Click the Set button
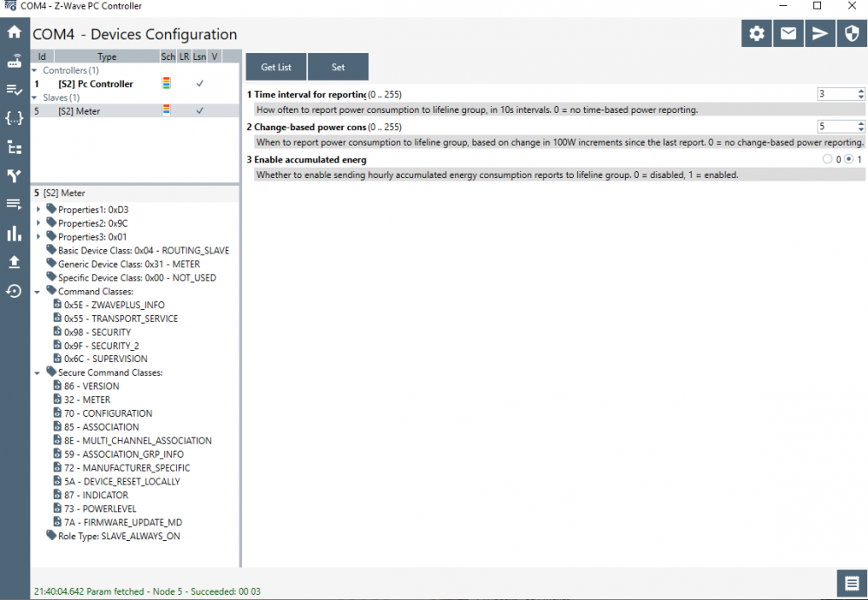Viewport: 868px width, 600px height. click(338, 67)
